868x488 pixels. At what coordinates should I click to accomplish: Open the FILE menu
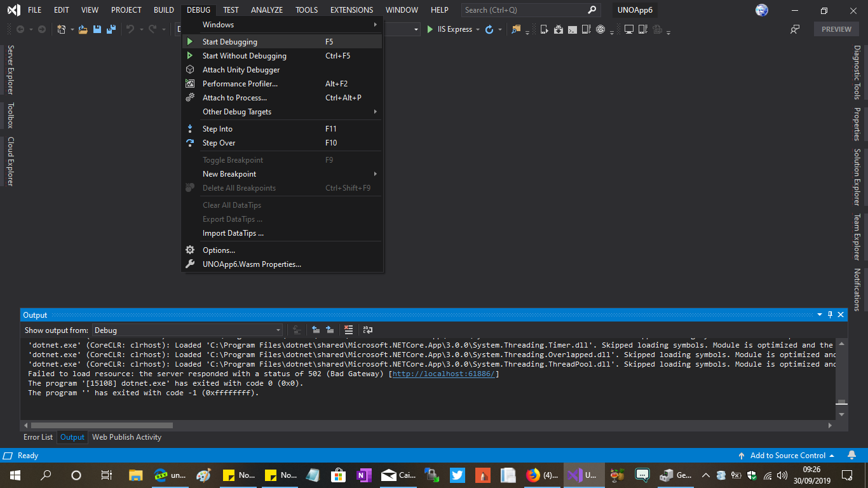click(34, 10)
